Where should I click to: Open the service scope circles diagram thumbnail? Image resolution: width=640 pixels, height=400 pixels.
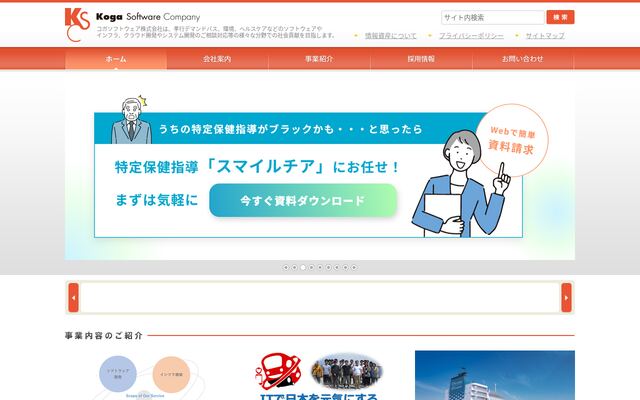(145, 376)
